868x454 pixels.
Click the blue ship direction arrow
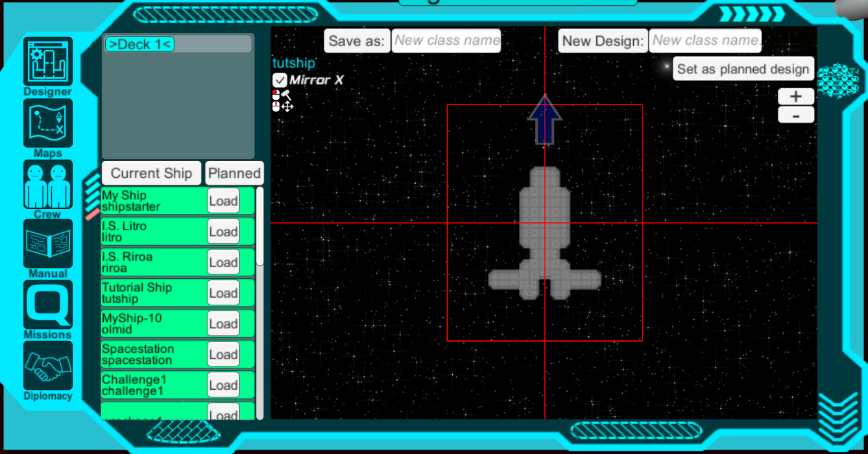pos(544,119)
